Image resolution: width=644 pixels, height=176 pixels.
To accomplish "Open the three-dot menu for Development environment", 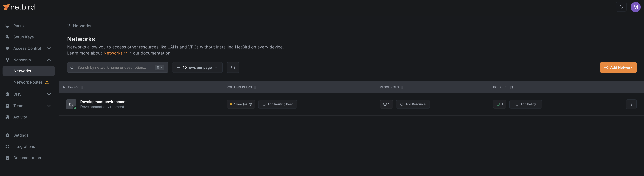I will [x=631, y=104].
